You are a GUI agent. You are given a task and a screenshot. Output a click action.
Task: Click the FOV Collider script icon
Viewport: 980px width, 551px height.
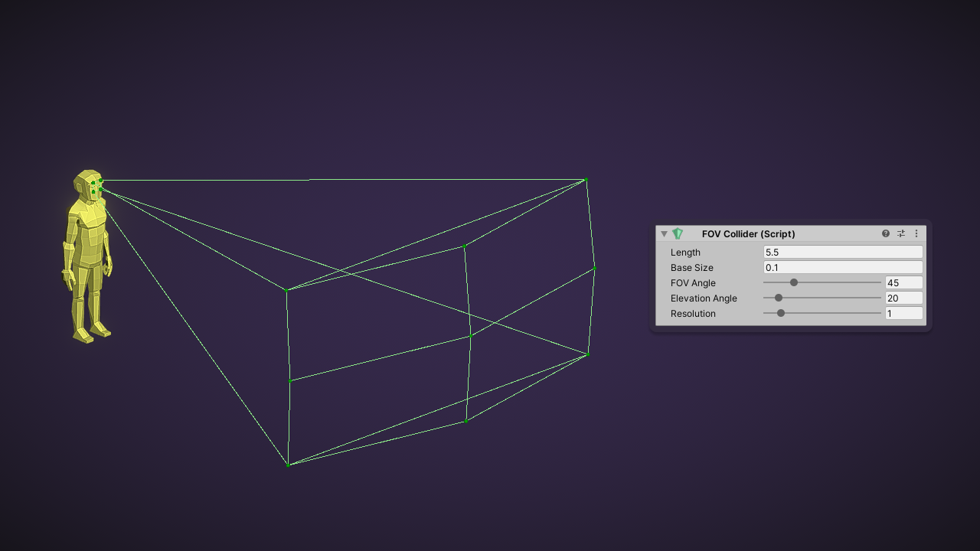[x=678, y=233]
